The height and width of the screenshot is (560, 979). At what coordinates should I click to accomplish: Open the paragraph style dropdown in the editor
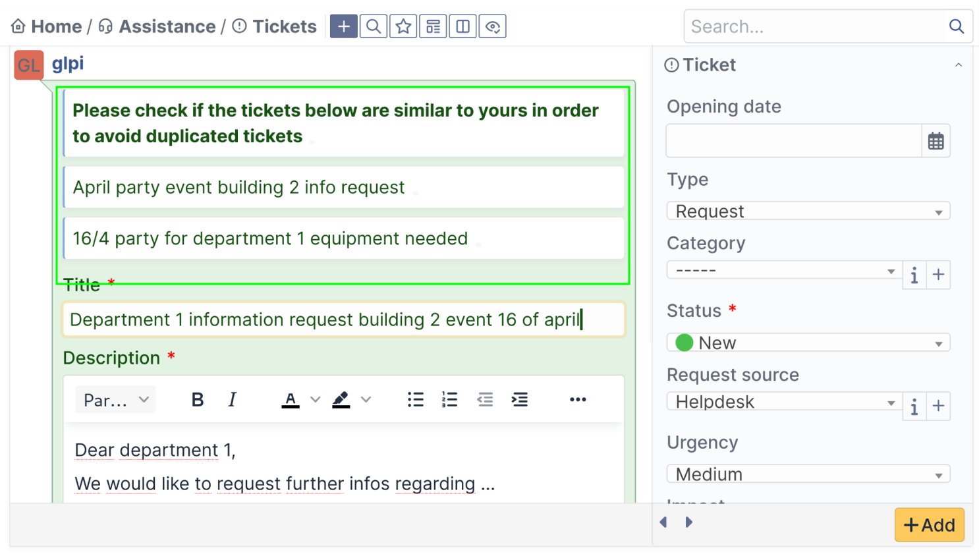tap(115, 399)
